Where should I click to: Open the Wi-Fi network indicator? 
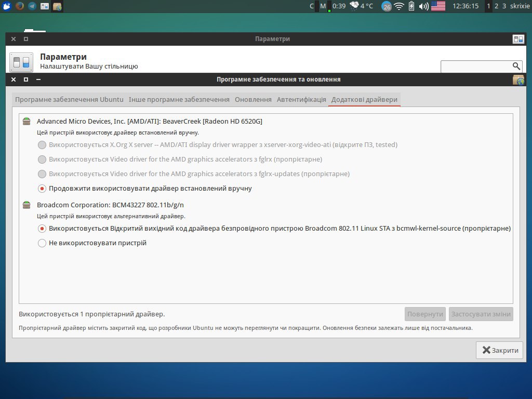click(x=399, y=6)
